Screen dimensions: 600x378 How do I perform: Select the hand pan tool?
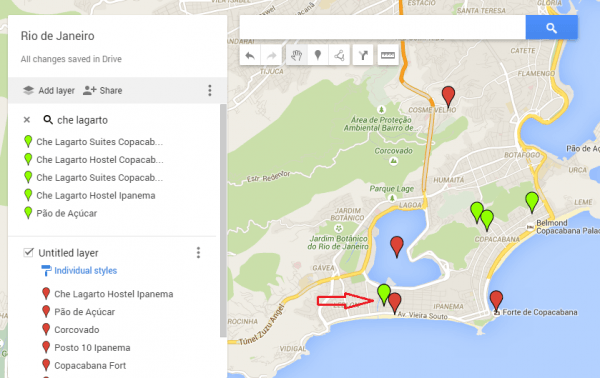[296, 56]
